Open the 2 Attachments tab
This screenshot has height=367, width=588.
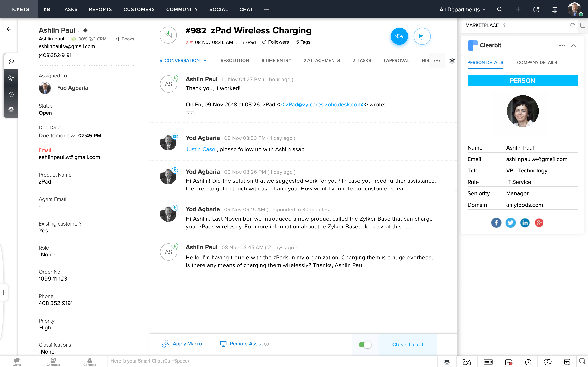pyautogui.click(x=322, y=60)
